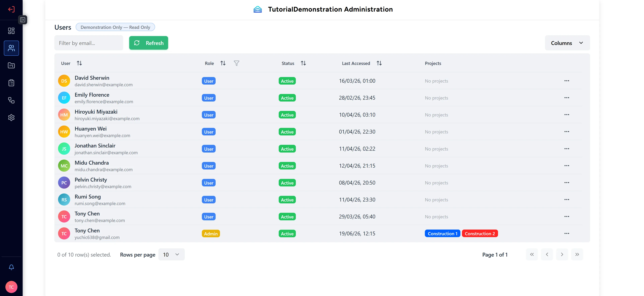The image size is (644, 296).
Task: Click the 0 of 10 rows selected text
Action: tap(84, 255)
